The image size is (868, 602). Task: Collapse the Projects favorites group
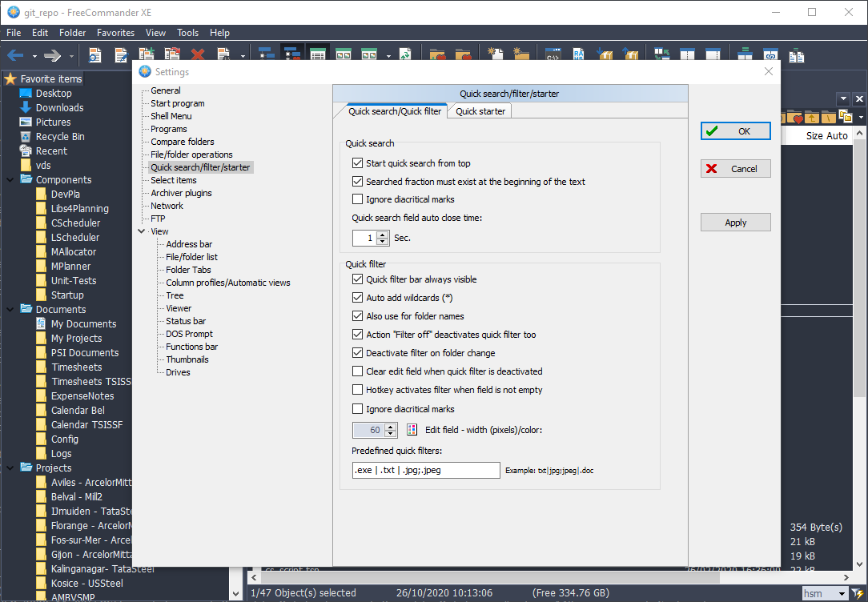(x=10, y=468)
